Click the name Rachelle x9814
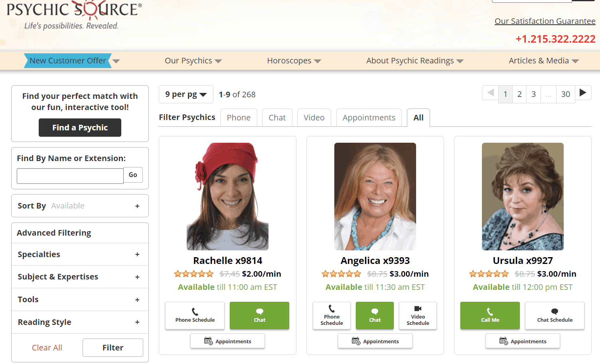Screen dimensions: 600x364 point(228,261)
